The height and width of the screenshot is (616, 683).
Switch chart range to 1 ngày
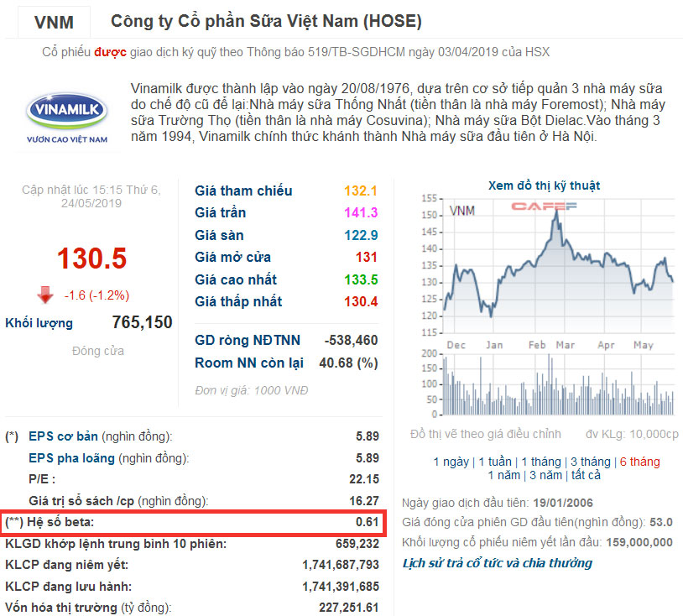[x=451, y=462]
